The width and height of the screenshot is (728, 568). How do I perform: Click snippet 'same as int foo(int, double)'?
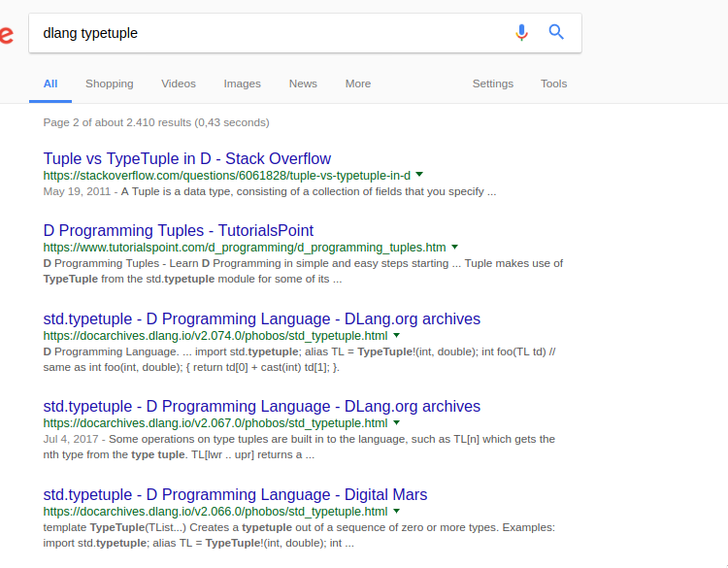[x=113, y=367]
